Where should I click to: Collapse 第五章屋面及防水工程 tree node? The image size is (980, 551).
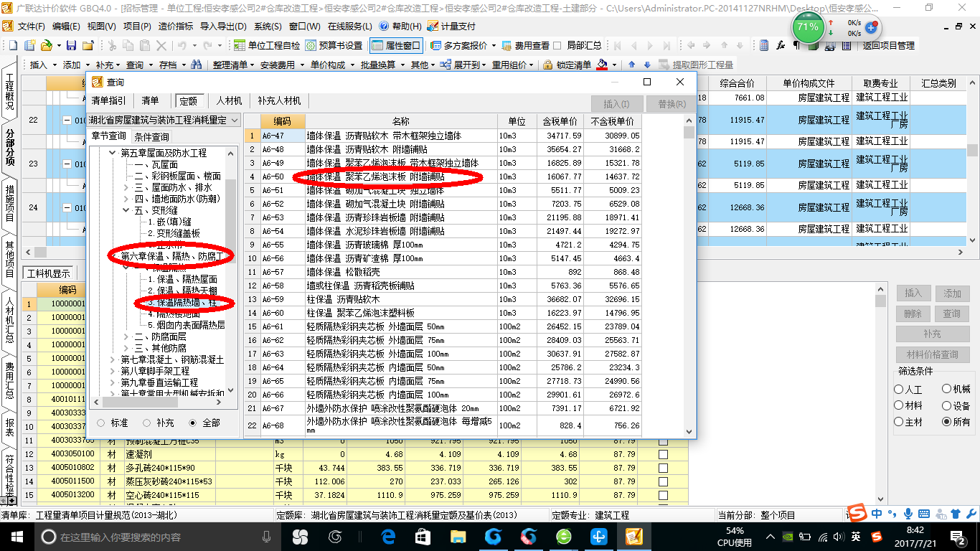click(112, 154)
